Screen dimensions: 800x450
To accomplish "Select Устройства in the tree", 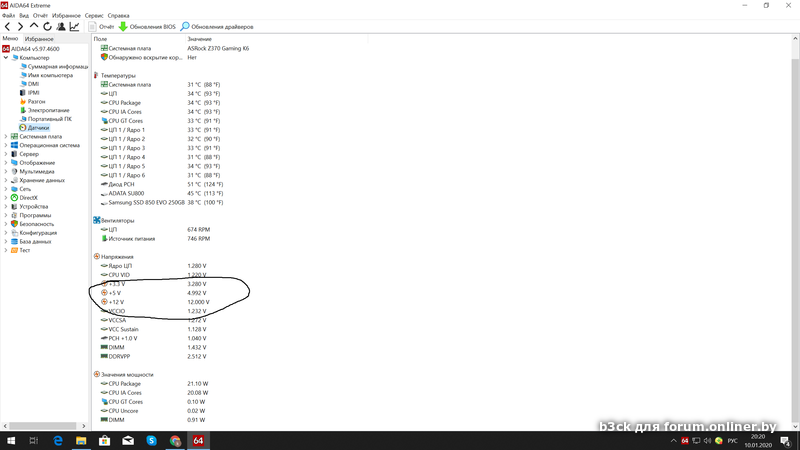I will [30, 207].
